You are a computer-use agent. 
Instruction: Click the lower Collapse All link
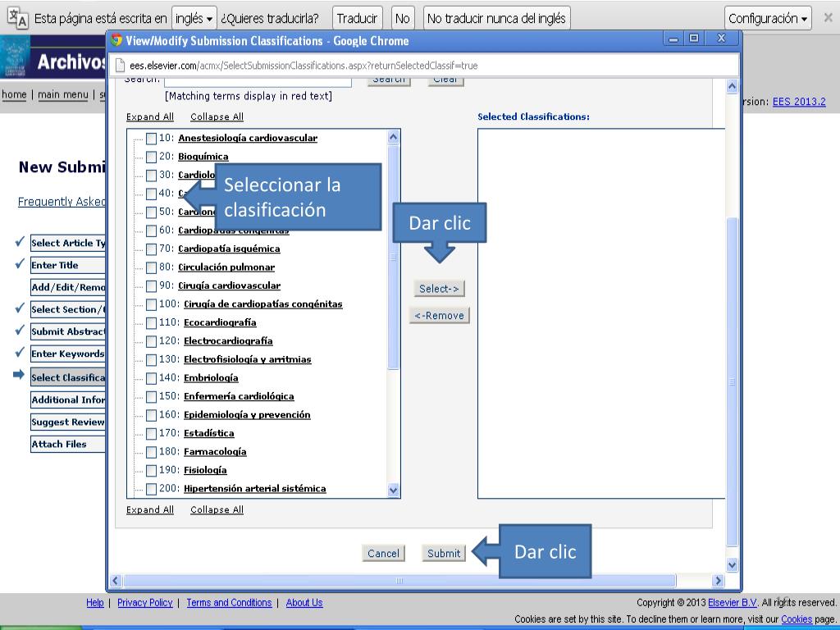[217, 510]
